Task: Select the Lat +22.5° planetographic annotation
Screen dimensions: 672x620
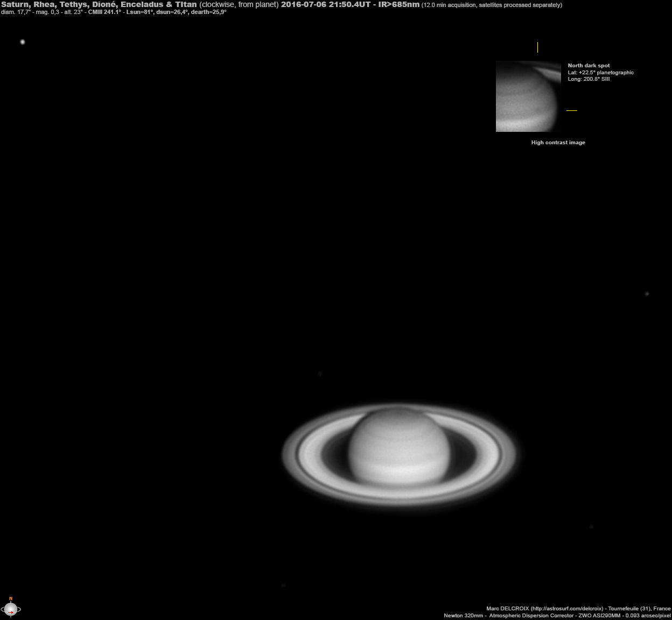Action: (x=601, y=72)
